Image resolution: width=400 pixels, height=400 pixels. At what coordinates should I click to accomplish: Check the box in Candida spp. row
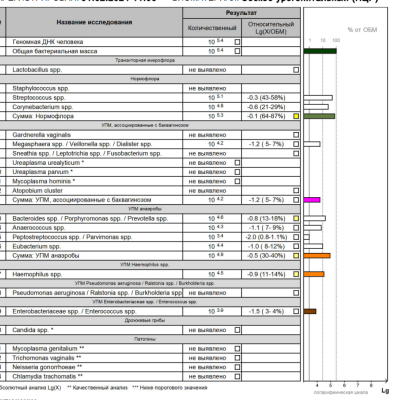click(237, 330)
